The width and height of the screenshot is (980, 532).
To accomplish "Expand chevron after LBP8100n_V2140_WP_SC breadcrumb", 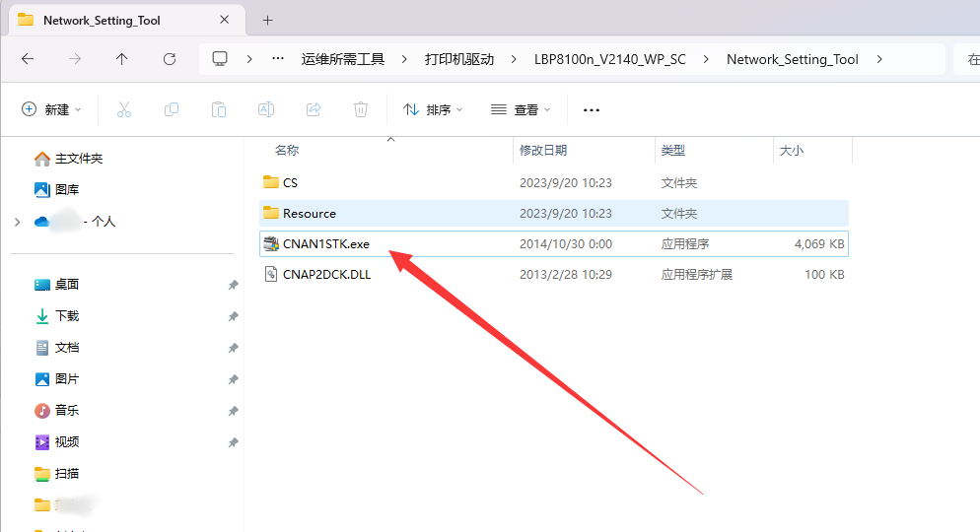I will (706, 59).
